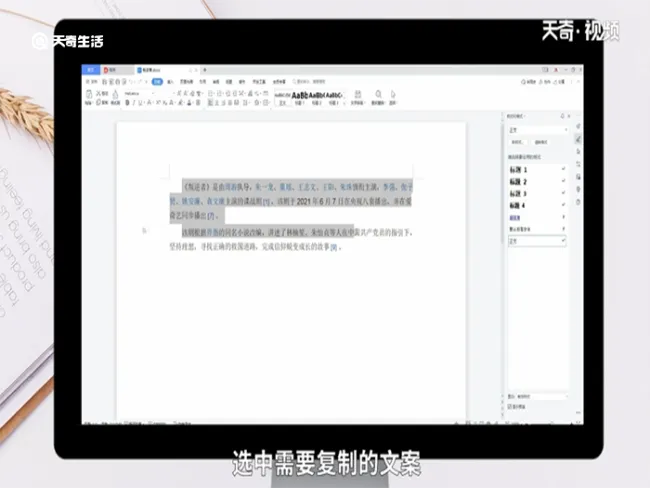
Task: Click the 清除格式 button in styles panel
Action: pos(541,142)
